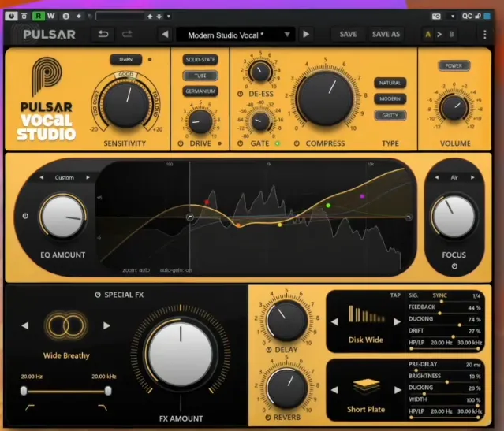Screen dimensions: 504x431
Task: Select the next EQ curve arrow near Custom
Action: [x=88, y=177]
